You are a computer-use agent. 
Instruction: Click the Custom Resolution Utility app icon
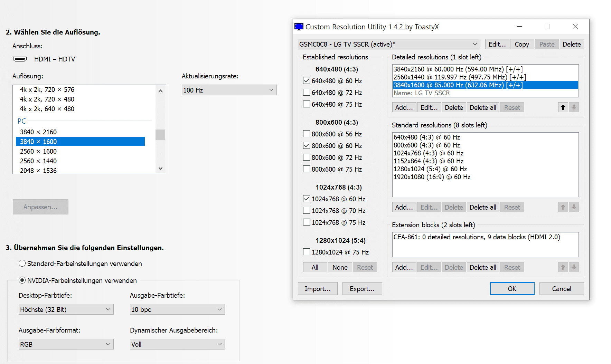click(x=299, y=27)
